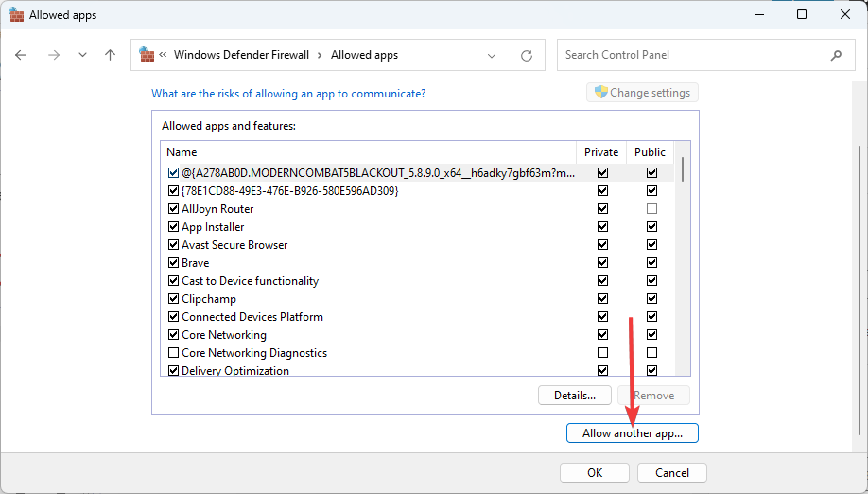Click the Private column header
This screenshot has height=494, width=868.
pyautogui.click(x=601, y=152)
